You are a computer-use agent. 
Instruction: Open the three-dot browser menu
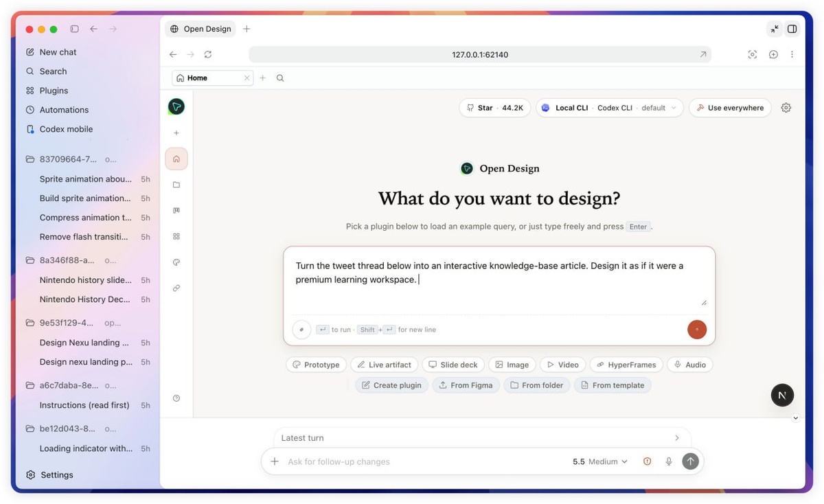(792, 54)
